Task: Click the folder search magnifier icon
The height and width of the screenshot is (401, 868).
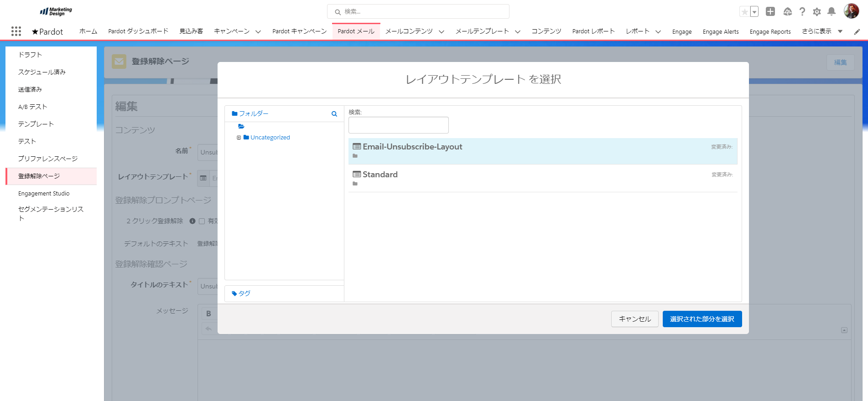Action: tap(334, 114)
